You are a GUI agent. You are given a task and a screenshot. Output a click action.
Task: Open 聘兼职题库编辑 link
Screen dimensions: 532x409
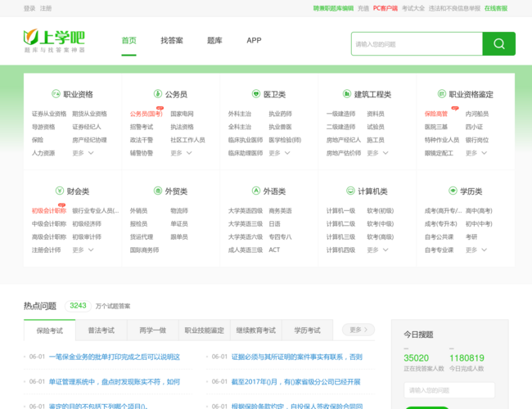[x=333, y=8]
